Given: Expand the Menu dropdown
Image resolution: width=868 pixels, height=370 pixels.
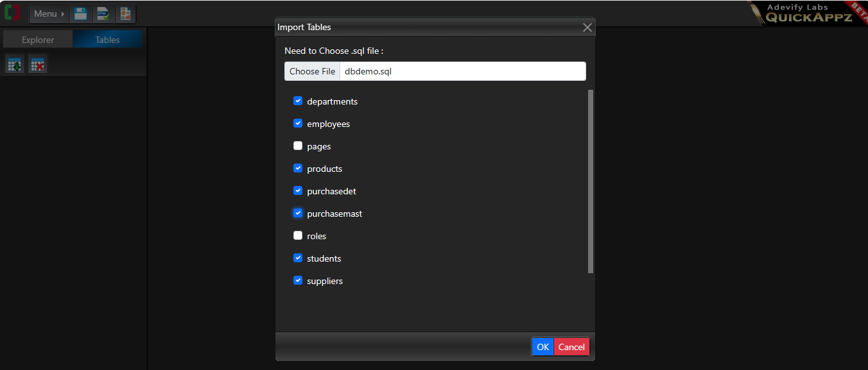Looking at the screenshot, I should pyautogui.click(x=49, y=13).
